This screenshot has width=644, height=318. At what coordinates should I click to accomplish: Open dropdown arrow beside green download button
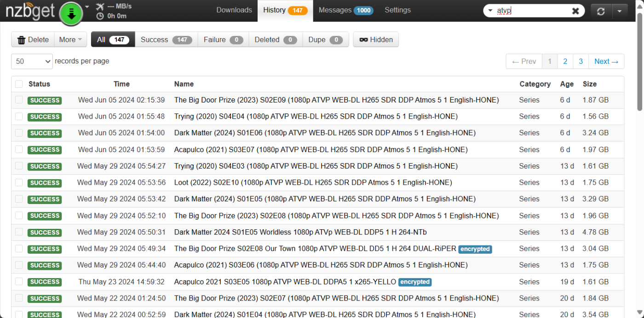pos(87,7)
